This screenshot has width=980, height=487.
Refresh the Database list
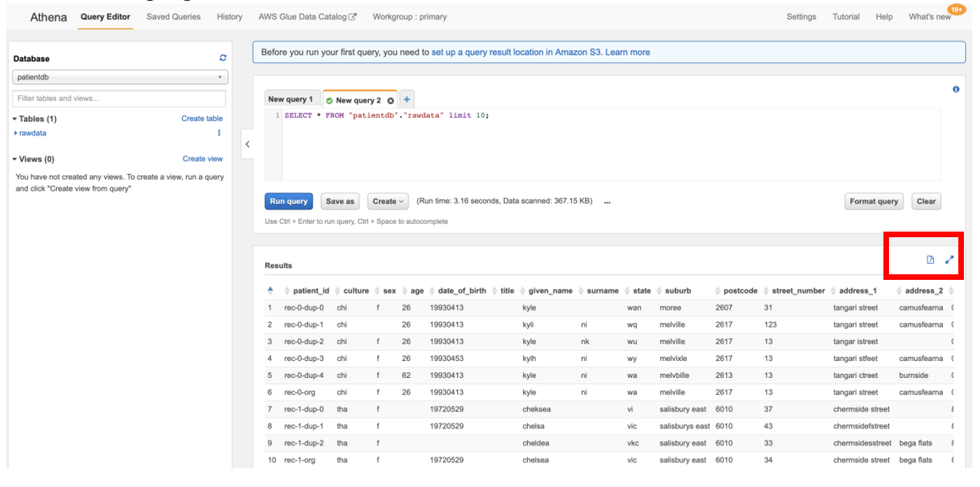pos(223,58)
